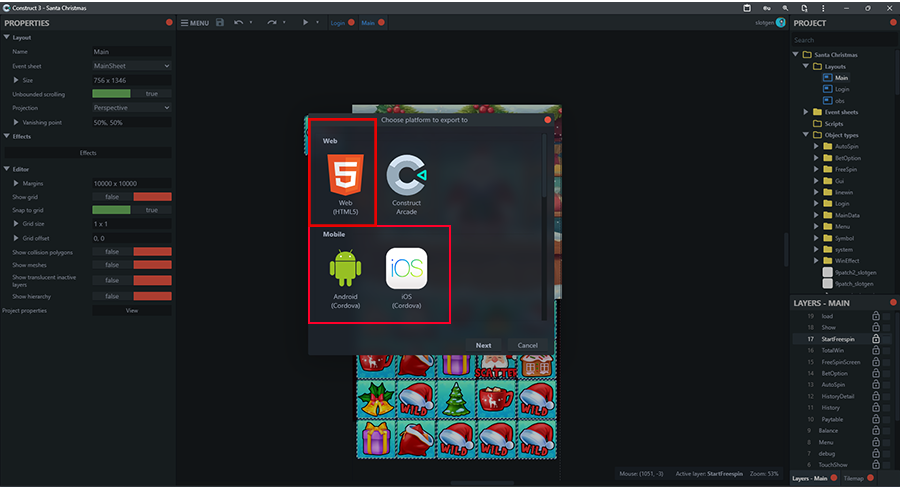Viewport: 900px width, 489px height.
Task: Open the dropdown arrow next to Preview
Action: click(x=317, y=22)
